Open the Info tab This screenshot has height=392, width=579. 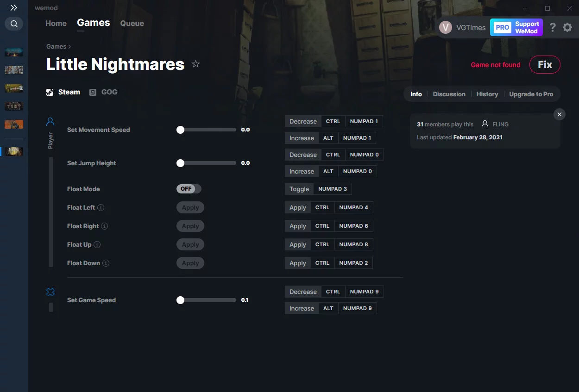416,94
